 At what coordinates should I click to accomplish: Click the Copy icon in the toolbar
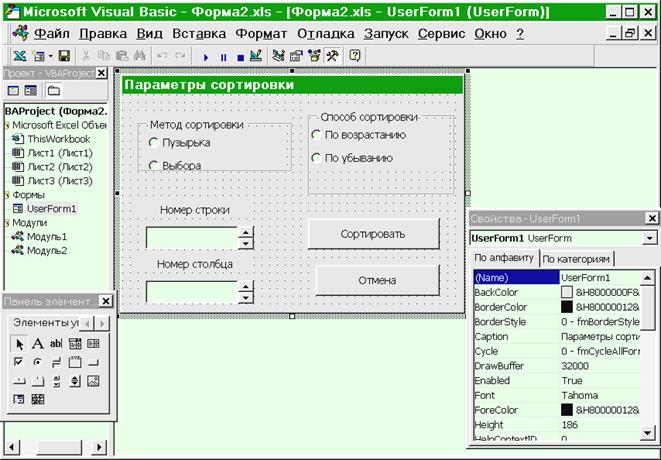104,56
